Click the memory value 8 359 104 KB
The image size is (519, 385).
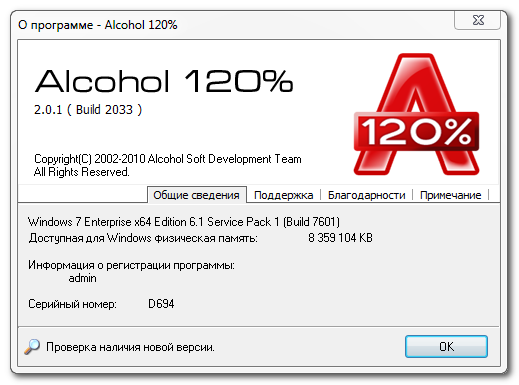tap(340, 238)
